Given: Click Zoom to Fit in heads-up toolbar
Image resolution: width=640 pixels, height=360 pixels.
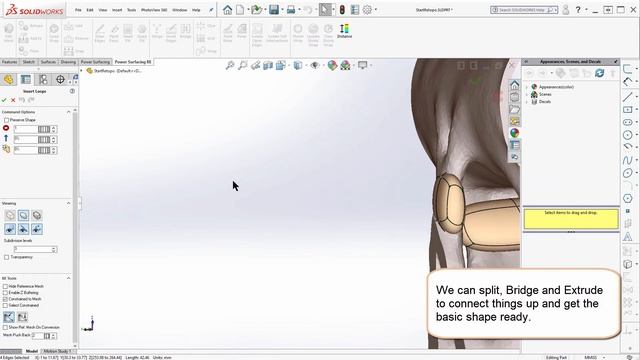Looking at the screenshot, I should pyautogui.click(x=230, y=65).
